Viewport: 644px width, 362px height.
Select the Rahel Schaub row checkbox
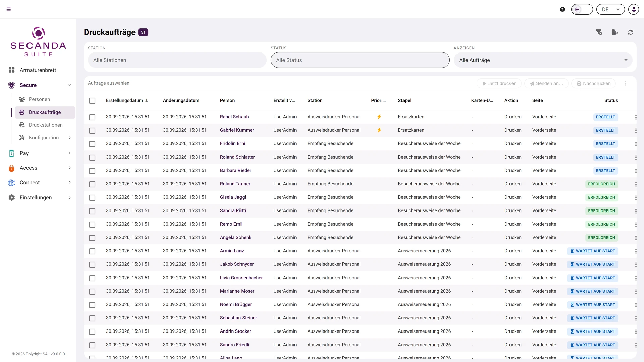92,117
